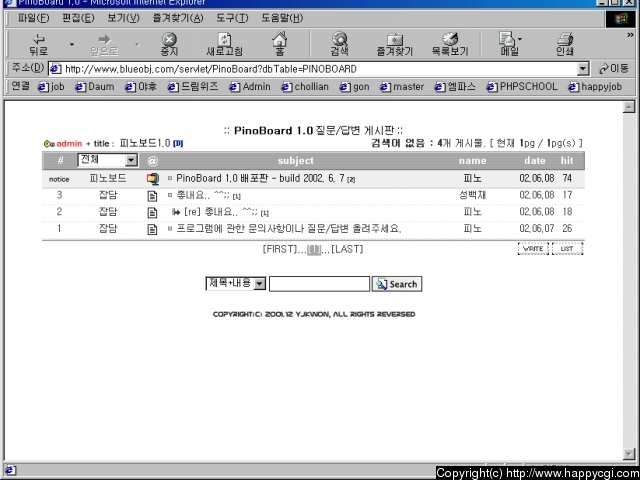Click the admin key icon
Screen dimensions: 640x480
49,144
